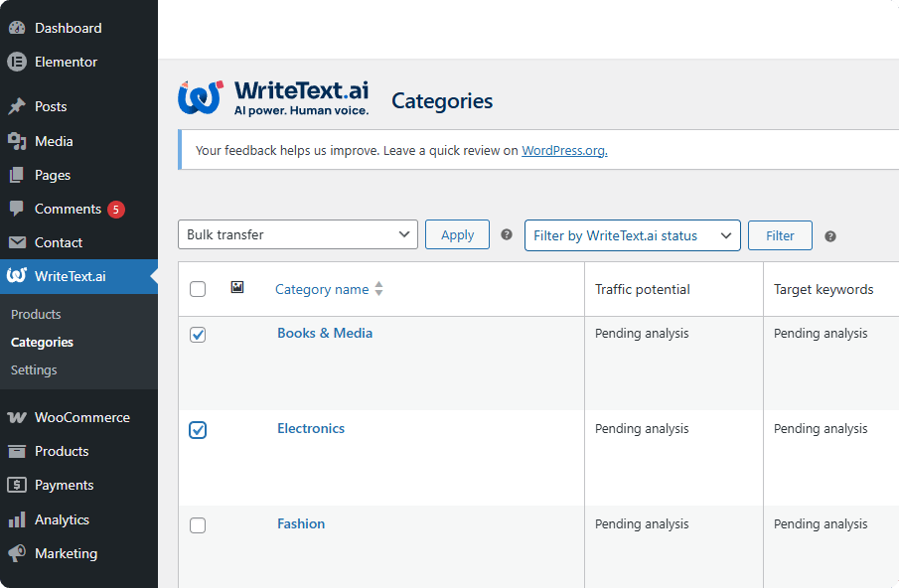899x588 pixels.
Task: Click the Dashboard gauge icon
Action: [17, 28]
